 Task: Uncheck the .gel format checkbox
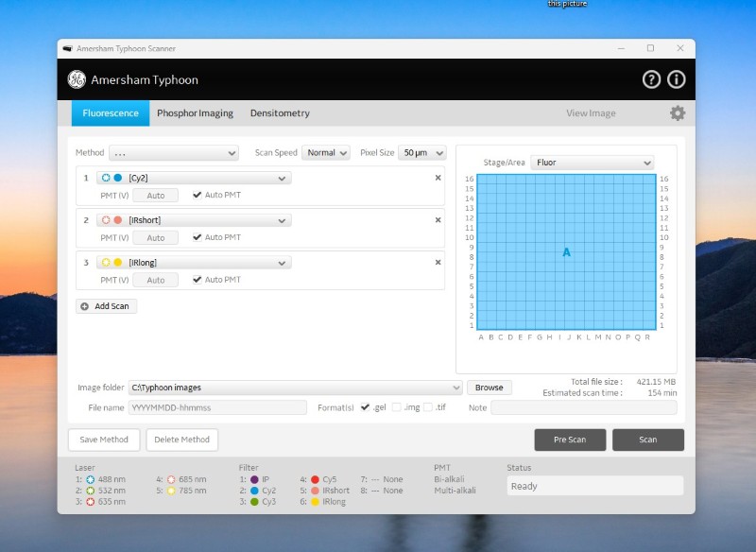pyautogui.click(x=365, y=407)
